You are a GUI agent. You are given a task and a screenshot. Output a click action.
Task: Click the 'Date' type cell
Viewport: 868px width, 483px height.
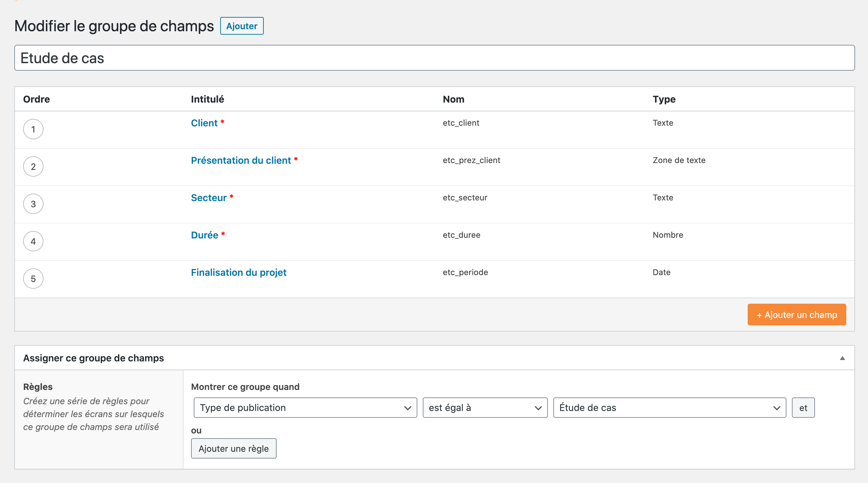pos(661,272)
